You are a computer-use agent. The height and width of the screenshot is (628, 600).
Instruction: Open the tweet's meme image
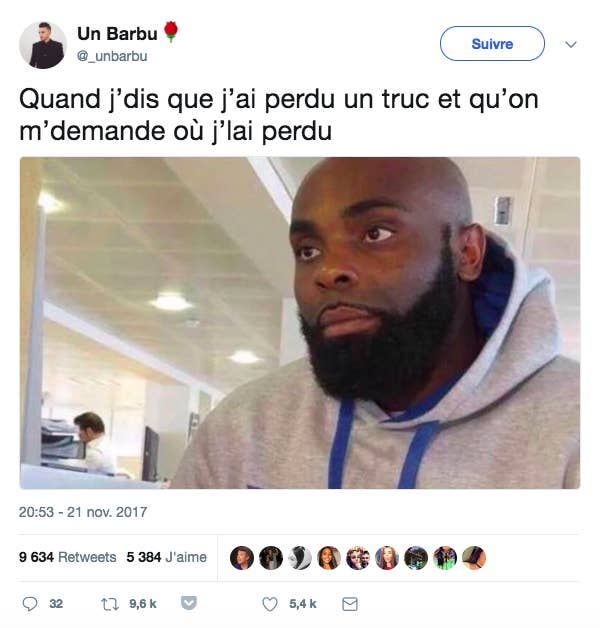tap(300, 323)
